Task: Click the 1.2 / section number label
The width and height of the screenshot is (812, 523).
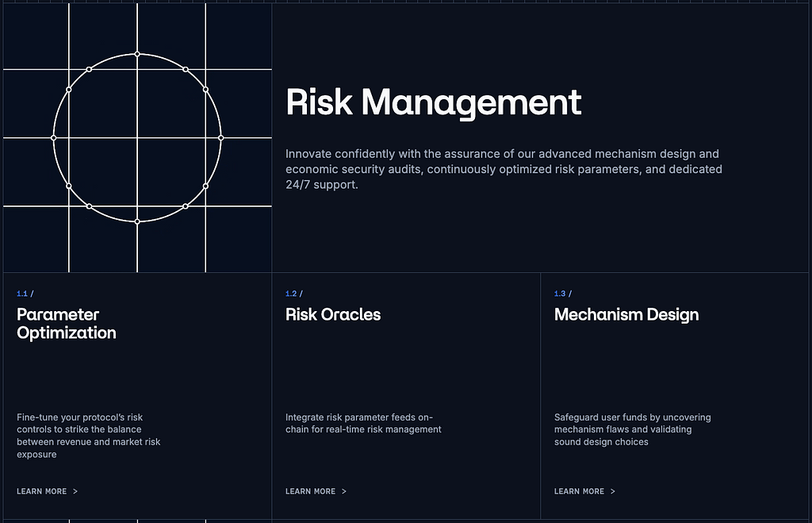Action: click(294, 294)
